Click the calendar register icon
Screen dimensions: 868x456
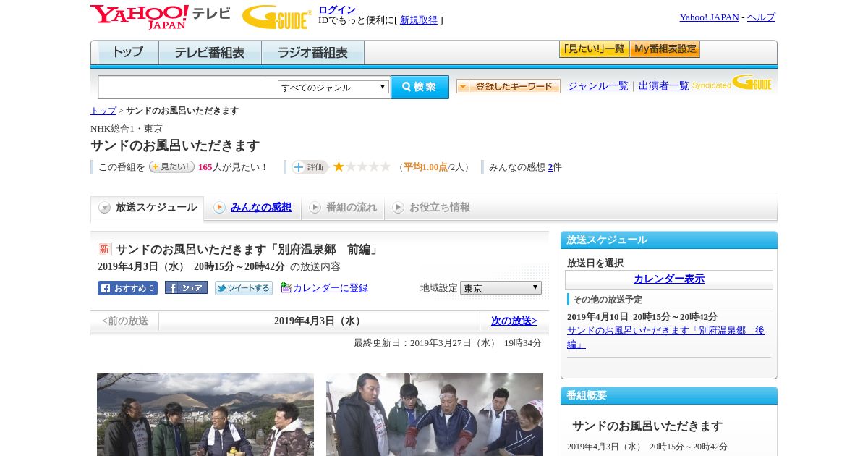coord(286,287)
